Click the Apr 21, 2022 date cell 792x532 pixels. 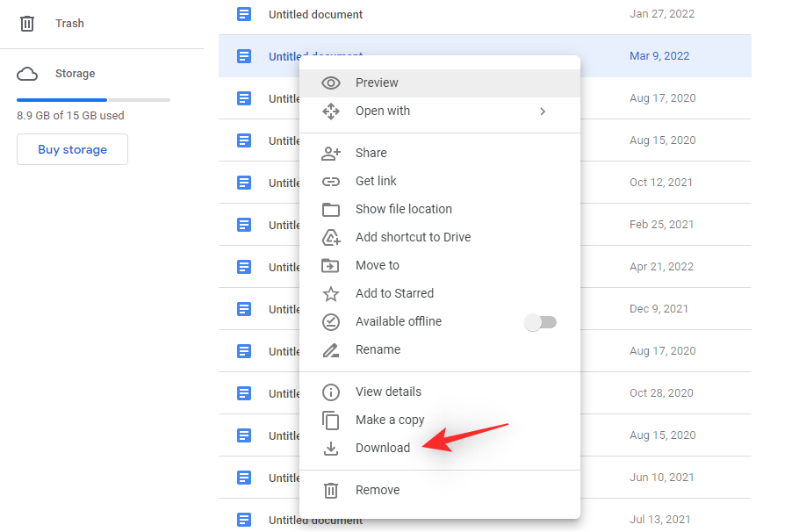click(x=661, y=267)
